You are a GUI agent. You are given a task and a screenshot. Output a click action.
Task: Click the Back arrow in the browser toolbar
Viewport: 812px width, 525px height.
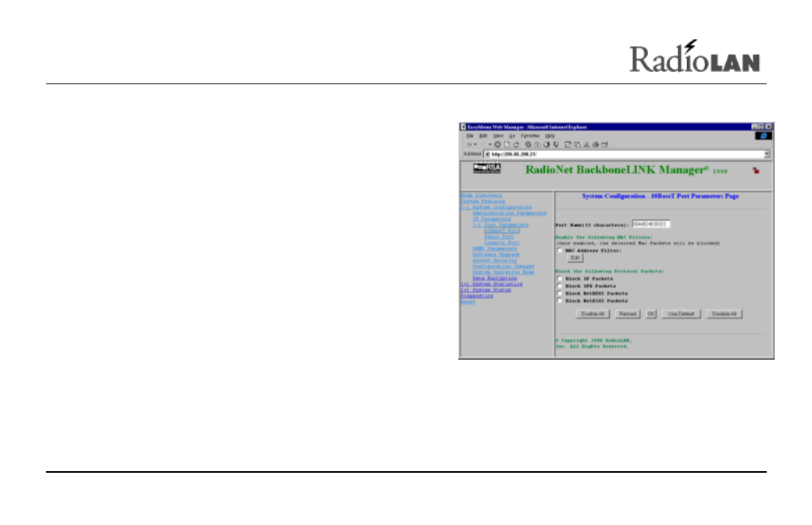pos(468,145)
